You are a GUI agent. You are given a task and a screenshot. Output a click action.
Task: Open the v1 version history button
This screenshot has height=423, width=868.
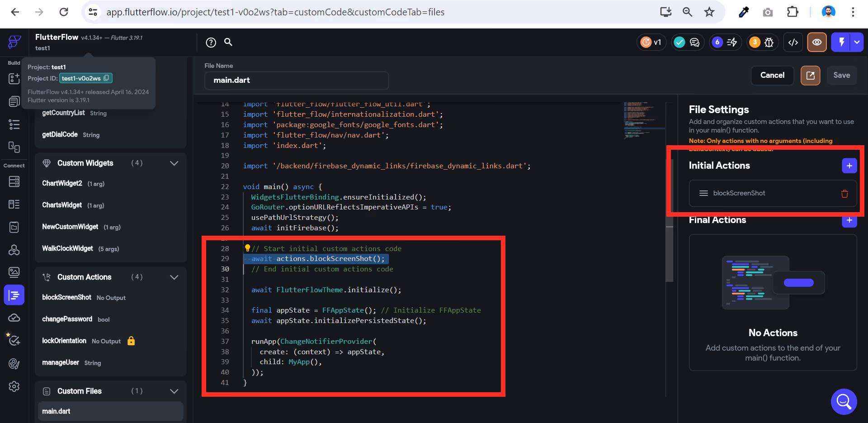tap(651, 42)
